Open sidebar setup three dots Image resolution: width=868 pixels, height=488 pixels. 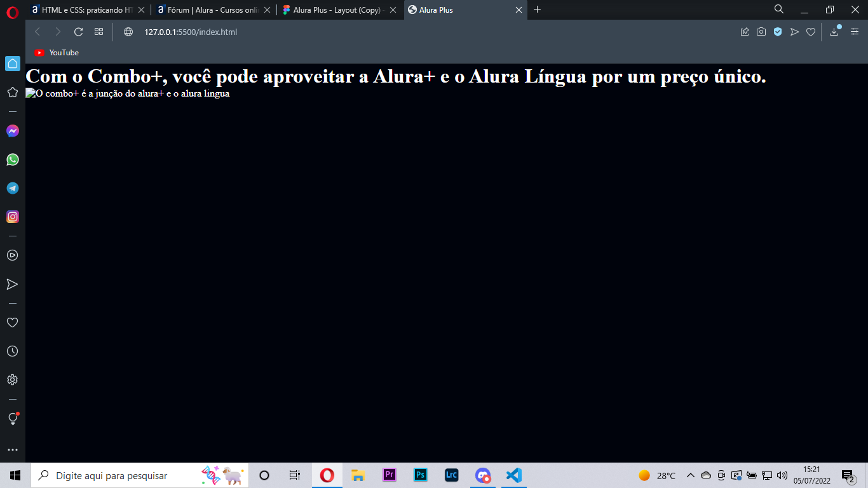pos(12,450)
